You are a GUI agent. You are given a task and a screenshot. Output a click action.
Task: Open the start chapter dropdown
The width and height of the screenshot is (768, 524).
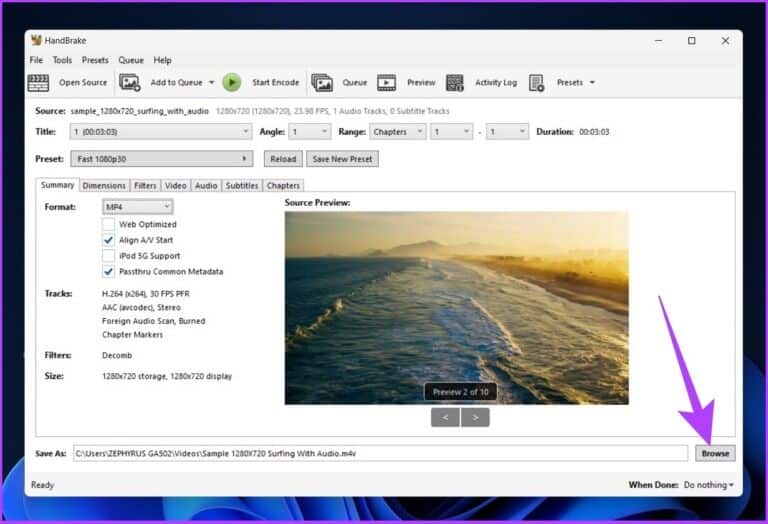pos(451,132)
